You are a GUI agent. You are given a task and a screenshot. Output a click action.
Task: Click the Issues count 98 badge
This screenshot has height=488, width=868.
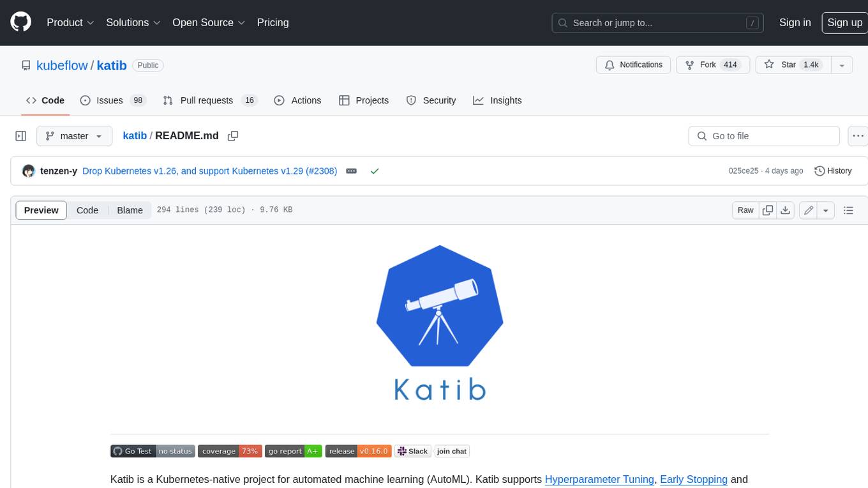point(138,100)
